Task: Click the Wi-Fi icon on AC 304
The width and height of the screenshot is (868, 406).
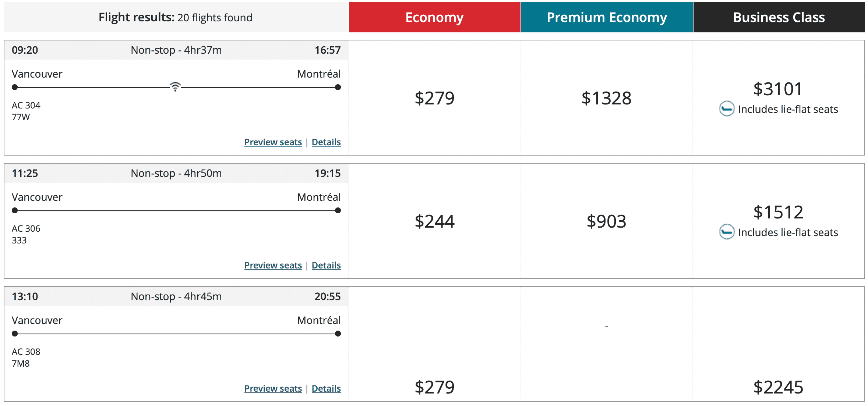Action: pos(175,87)
